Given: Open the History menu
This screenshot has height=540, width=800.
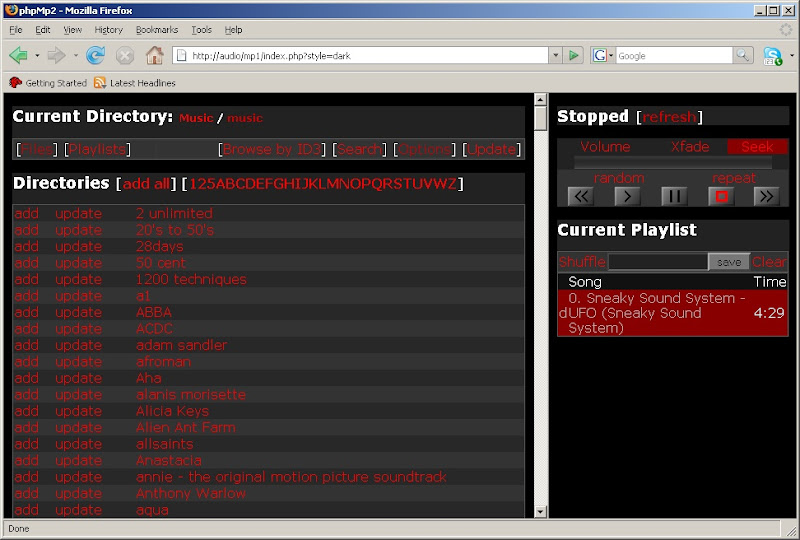Looking at the screenshot, I should pos(109,30).
